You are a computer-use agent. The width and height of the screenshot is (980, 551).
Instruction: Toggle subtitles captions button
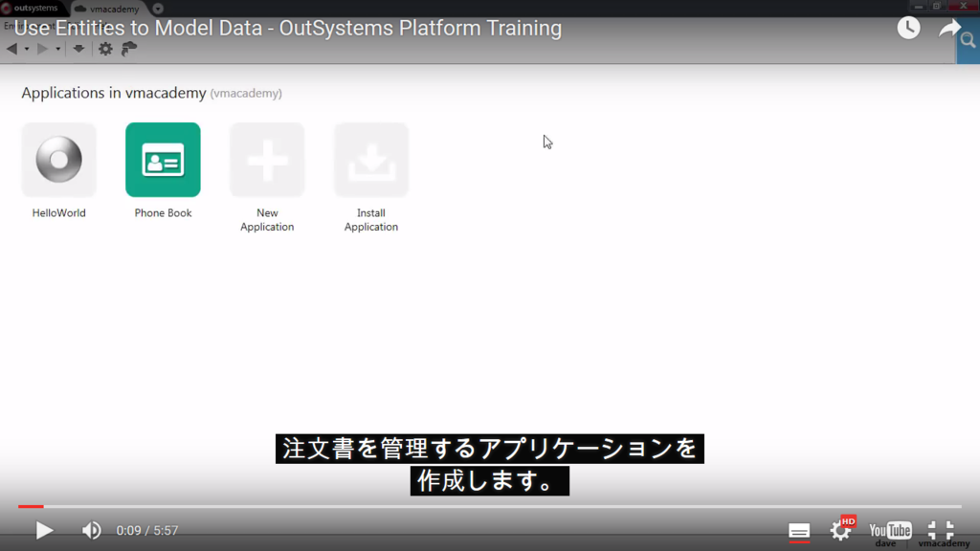[799, 531]
